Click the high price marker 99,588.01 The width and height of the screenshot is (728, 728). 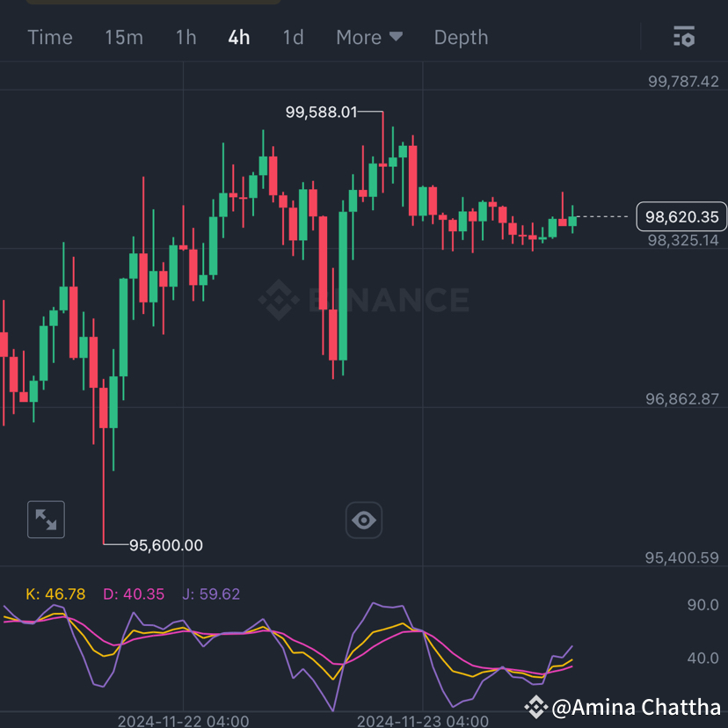click(x=322, y=113)
